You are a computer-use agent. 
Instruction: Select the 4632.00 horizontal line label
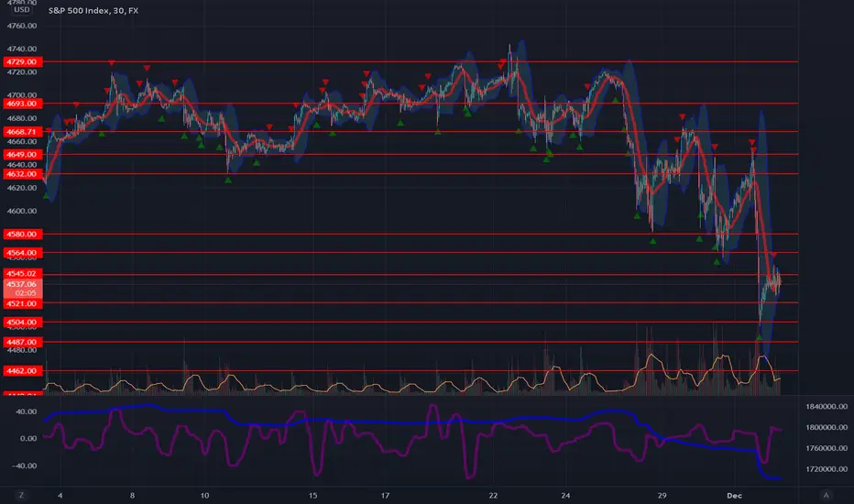point(22,174)
